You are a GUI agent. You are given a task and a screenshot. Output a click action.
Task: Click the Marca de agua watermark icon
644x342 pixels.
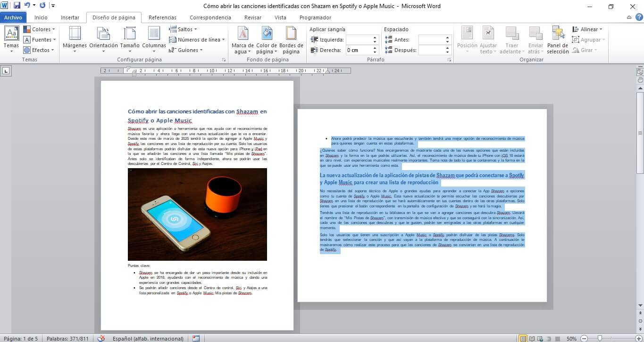(243, 33)
